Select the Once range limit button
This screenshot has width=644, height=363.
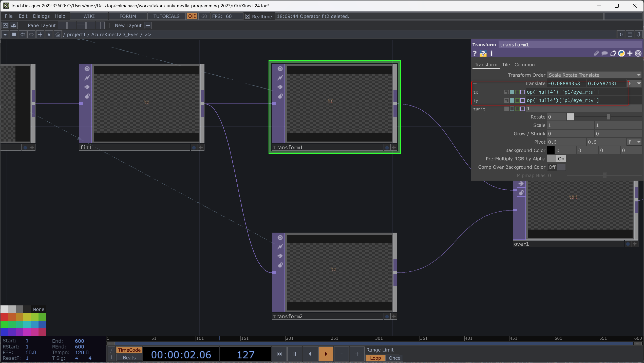click(394, 358)
